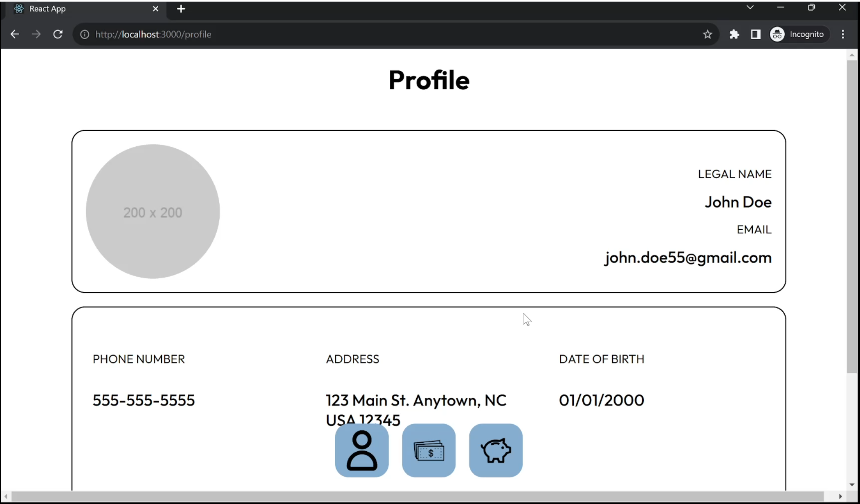860x504 pixels.
Task: Open Chrome three-dot menu
Action: click(x=842, y=34)
